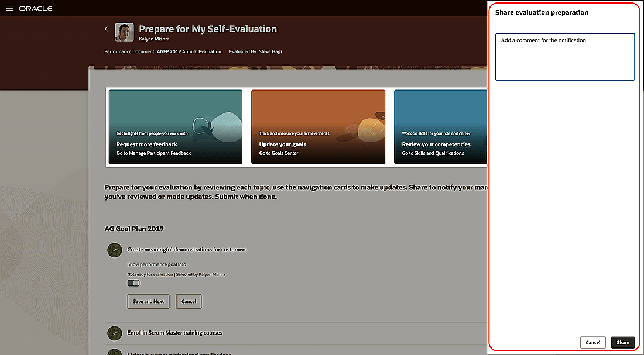Click the evaluator name Steve Hagi

pos(270,51)
